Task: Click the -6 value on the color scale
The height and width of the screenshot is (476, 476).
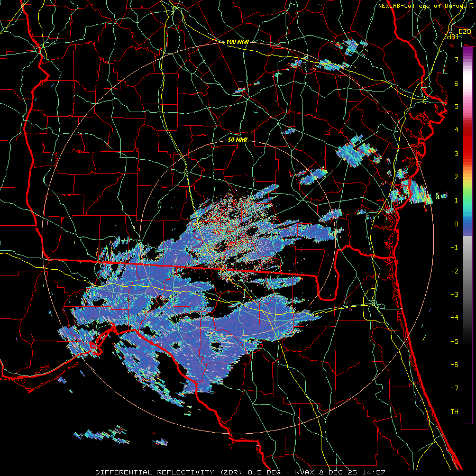Action: (x=454, y=365)
